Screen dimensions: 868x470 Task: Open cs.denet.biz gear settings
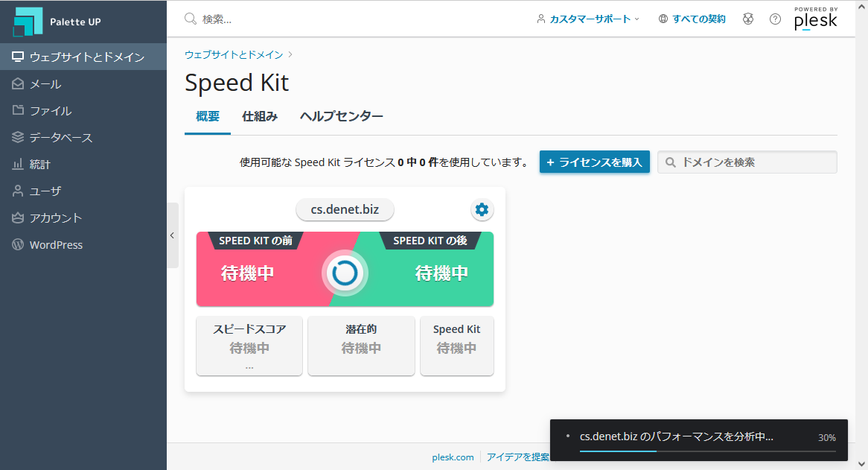(x=482, y=210)
